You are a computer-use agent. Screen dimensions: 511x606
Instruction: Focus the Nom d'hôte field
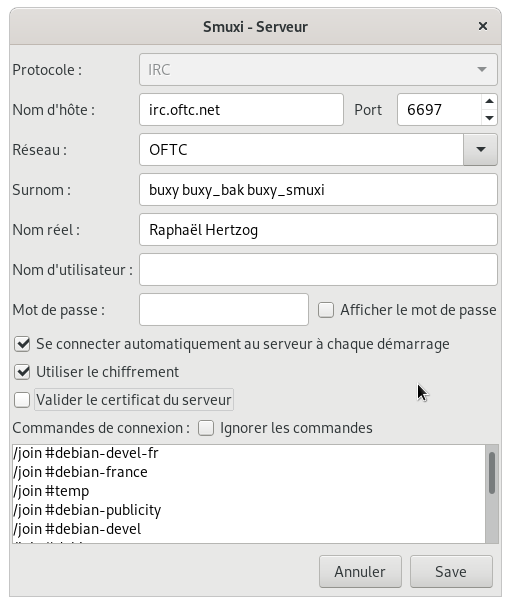241,110
